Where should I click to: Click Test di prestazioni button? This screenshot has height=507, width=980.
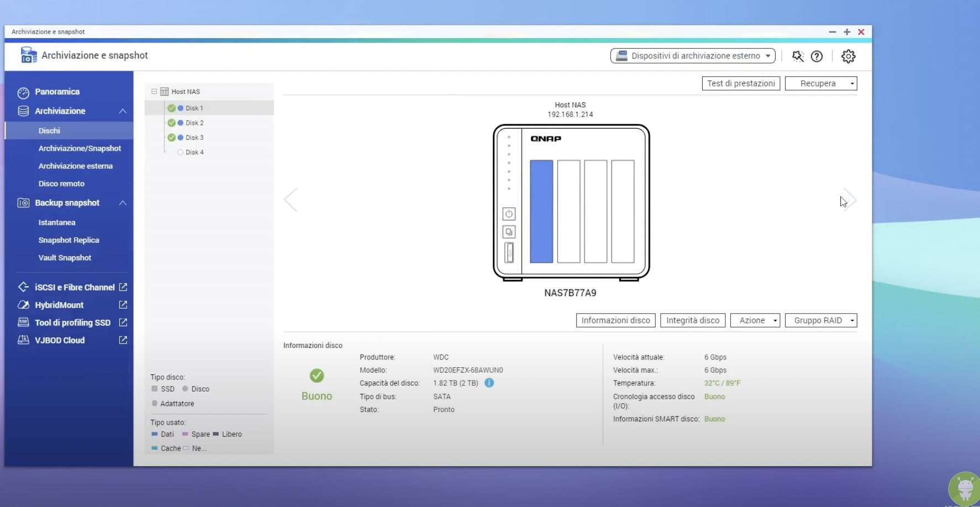pyautogui.click(x=741, y=83)
